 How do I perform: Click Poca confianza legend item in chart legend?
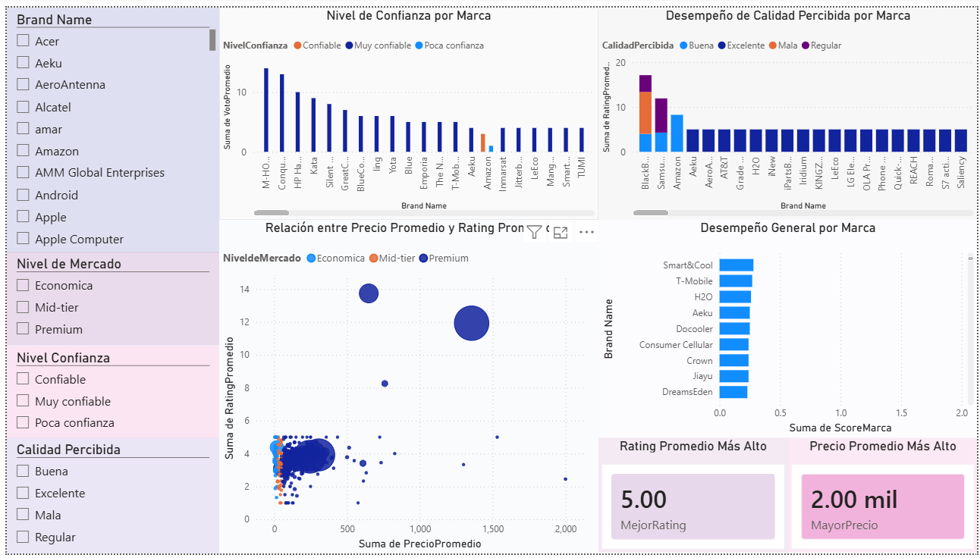point(450,45)
